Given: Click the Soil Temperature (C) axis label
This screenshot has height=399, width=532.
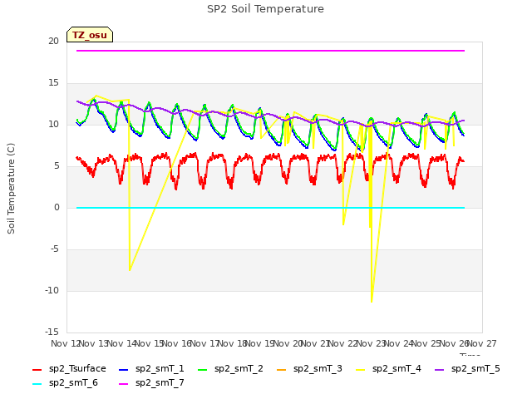Looking at the screenshot, I should [11, 189].
